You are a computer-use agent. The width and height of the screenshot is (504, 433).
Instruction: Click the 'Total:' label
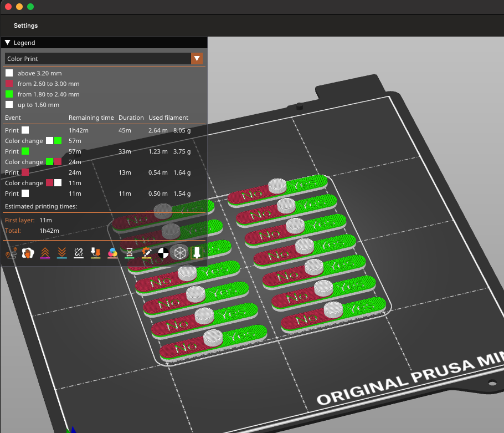[x=13, y=231]
